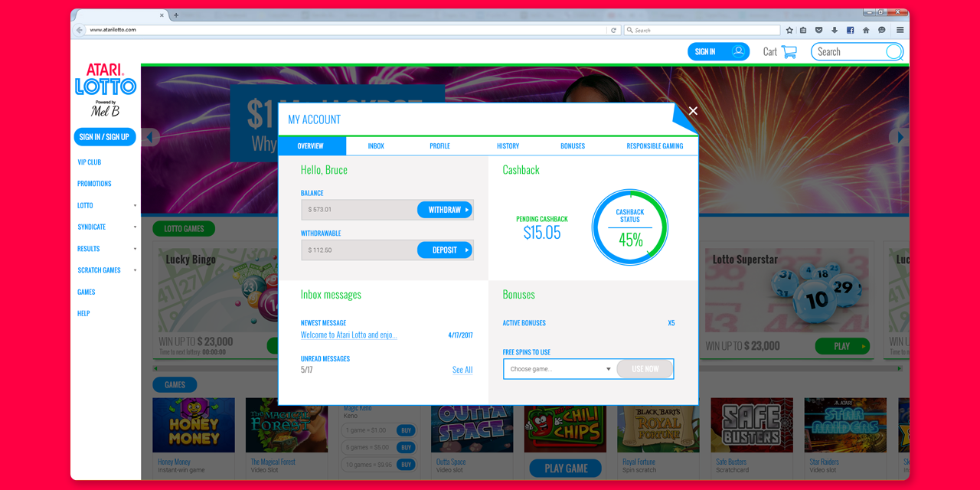
Task: Open a new browser tab with plus icon
Action: pos(176,15)
